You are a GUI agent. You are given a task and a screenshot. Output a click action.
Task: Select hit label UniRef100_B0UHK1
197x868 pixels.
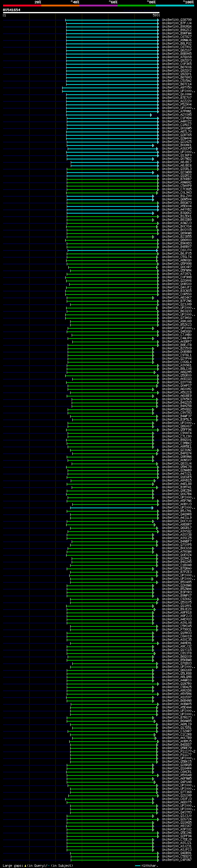point(177,145)
